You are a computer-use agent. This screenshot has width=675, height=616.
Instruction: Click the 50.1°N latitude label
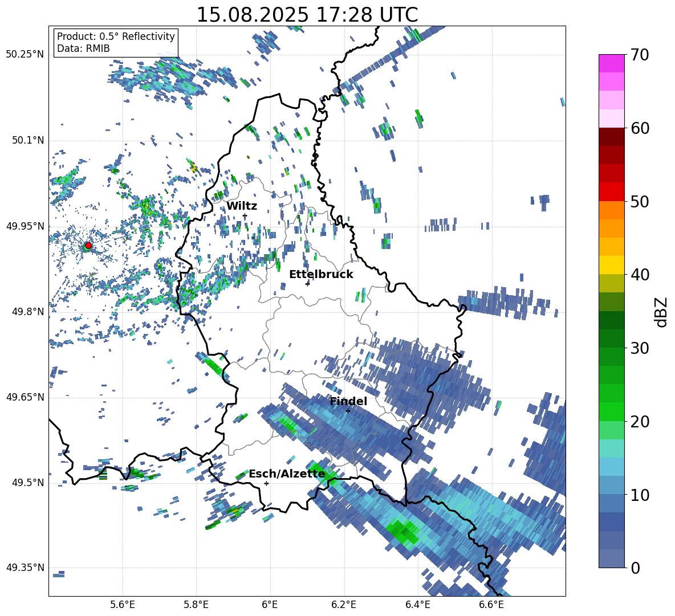click(x=27, y=140)
